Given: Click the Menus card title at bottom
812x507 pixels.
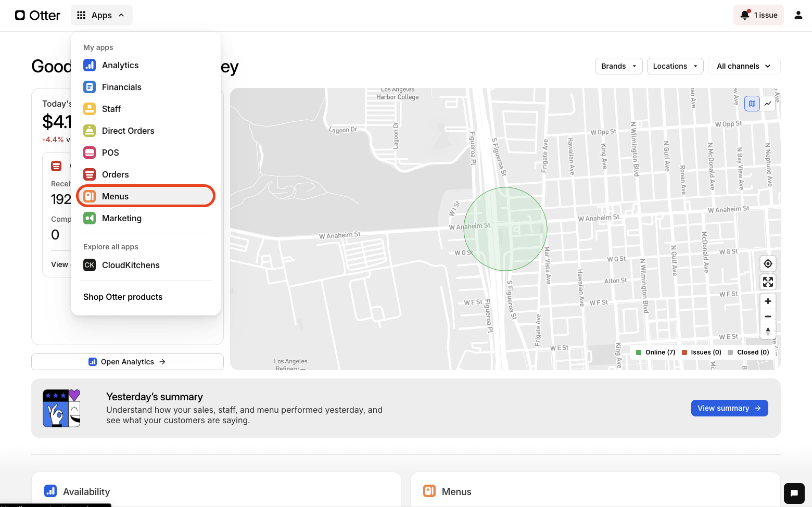Looking at the screenshot, I should (x=456, y=492).
